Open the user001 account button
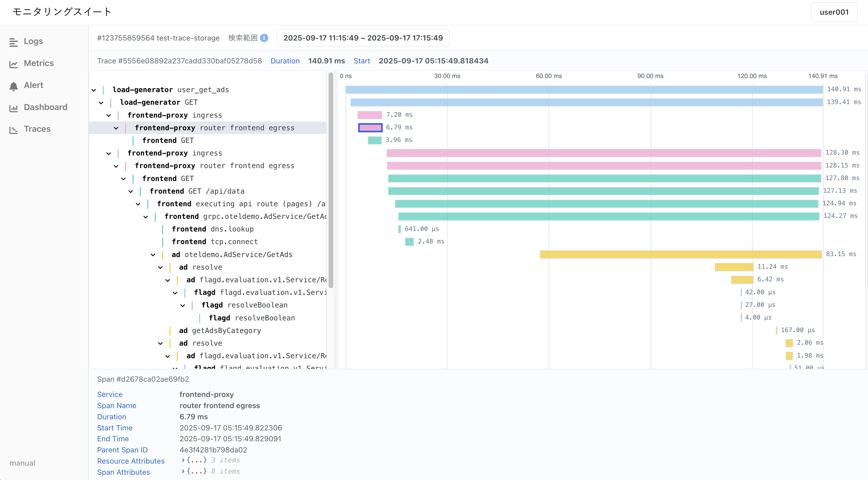 (x=834, y=12)
